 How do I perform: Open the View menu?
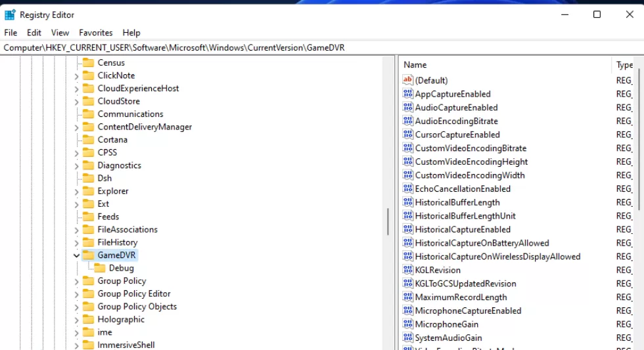coord(60,32)
